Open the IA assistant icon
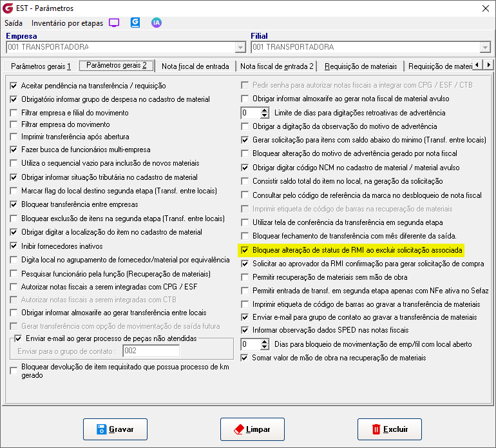This screenshot has height=448, width=496. pyautogui.click(x=157, y=23)
